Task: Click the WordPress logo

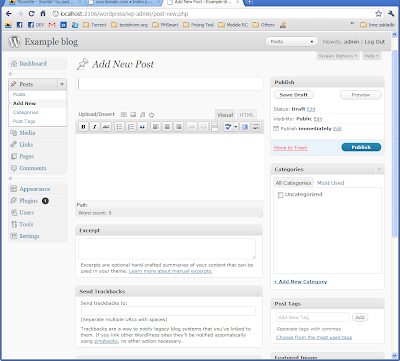Action: pos(14,42)
